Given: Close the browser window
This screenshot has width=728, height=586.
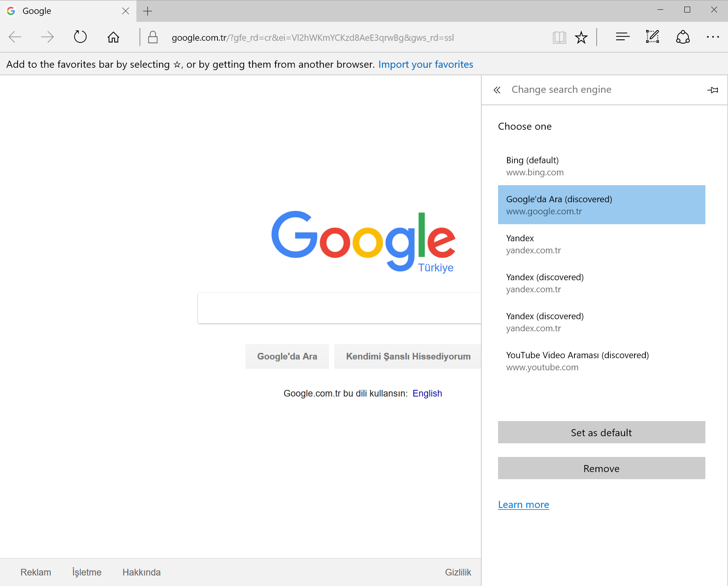Looking at the screenshot, I should point(714,10).
